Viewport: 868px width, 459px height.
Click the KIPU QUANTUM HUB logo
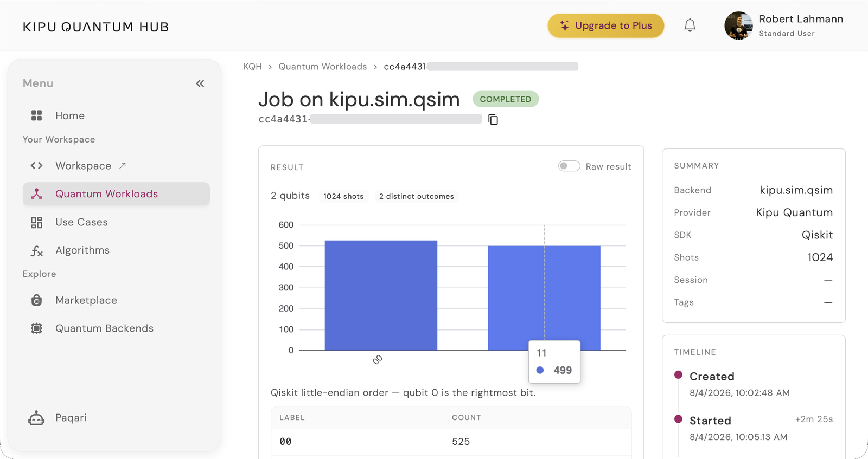(x=96, y=27)
